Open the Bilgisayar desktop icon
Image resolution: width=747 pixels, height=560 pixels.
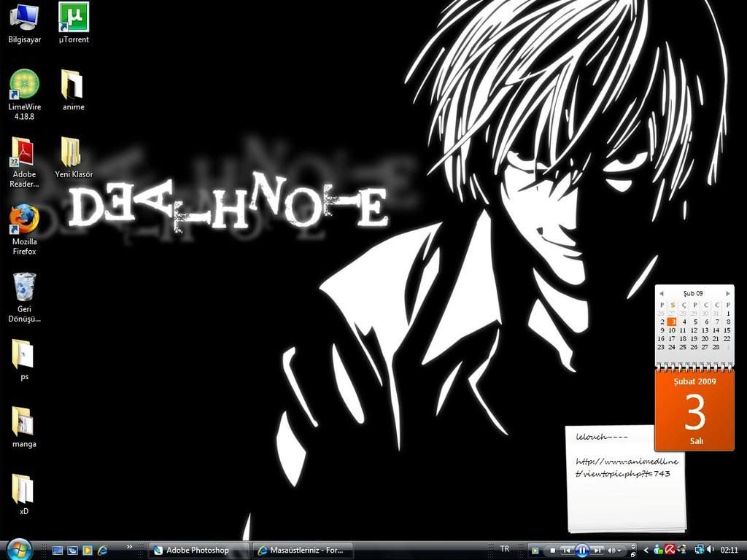point(24,23)
